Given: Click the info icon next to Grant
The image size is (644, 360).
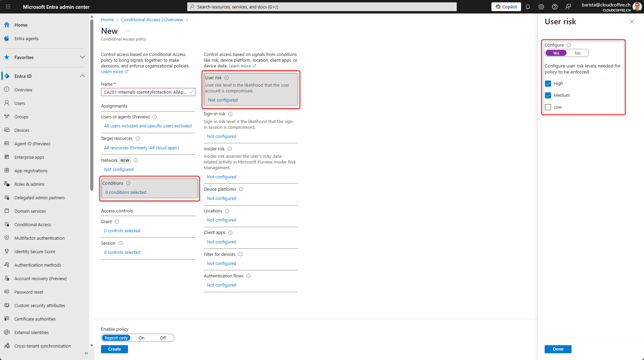Looking at the screenshot, I should [117, 222].
